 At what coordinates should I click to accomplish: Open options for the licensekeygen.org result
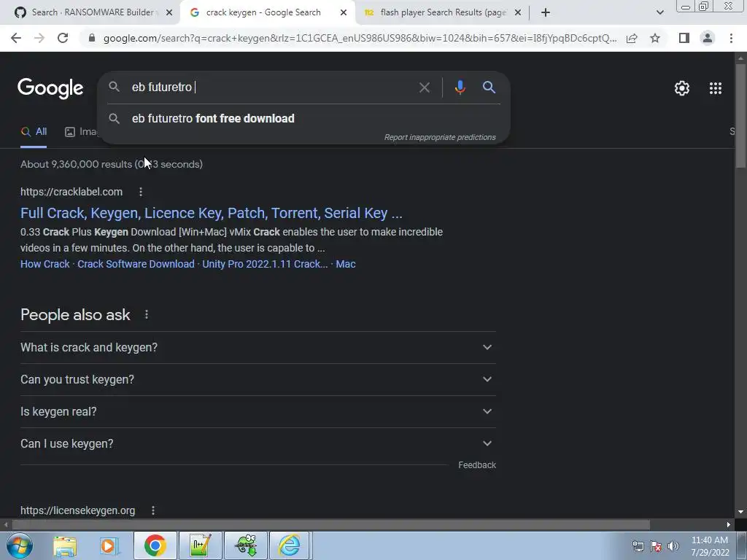click(x=153, y=510)
